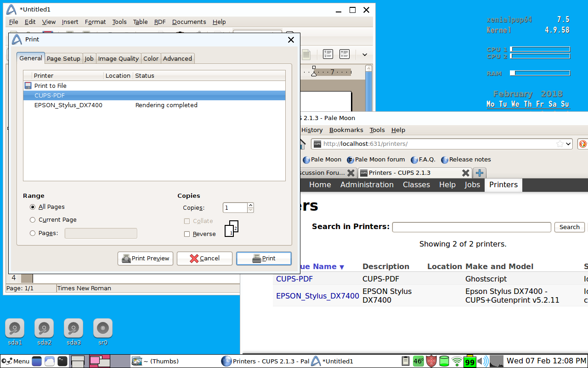Click the copies number field
The height and width of the screenshot is (368, 588).
235,208
